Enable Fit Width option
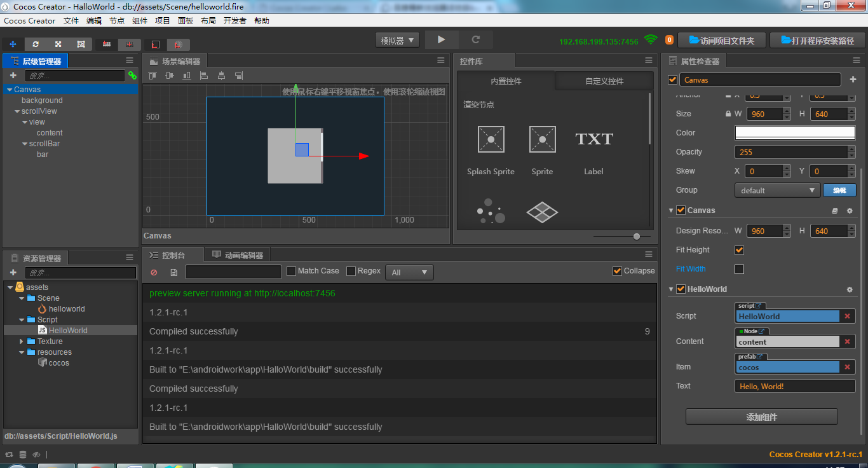Screen dimensions: 868x468 [x=739, y=269]
